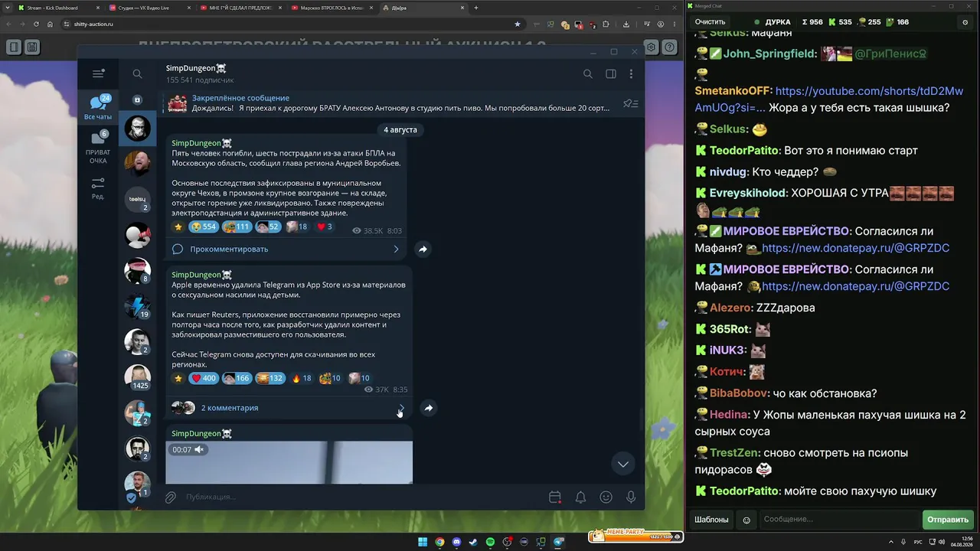Open the Windows Start menu

[x=423, y=542]
